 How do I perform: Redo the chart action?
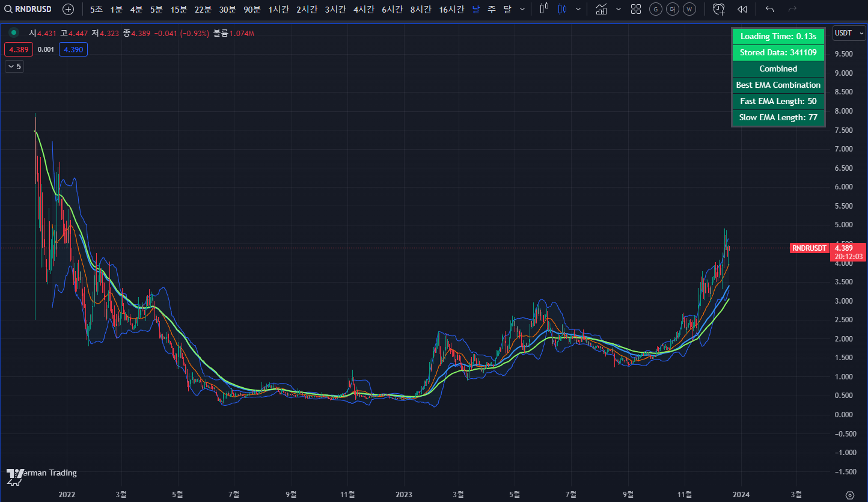point(792,9)
